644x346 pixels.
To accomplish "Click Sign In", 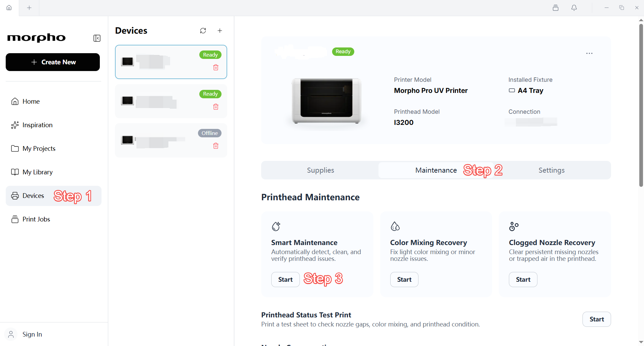I will pos(32,334).
